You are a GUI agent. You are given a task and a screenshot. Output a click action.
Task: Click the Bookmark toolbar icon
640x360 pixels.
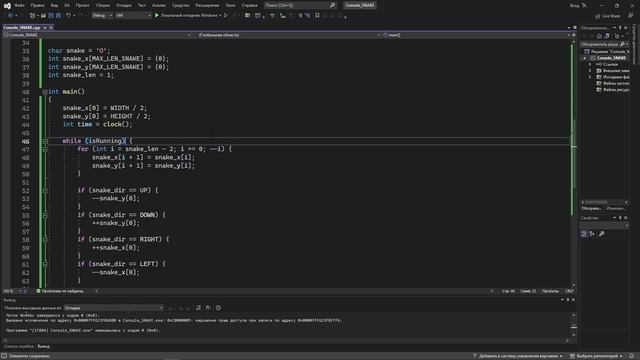317,16
